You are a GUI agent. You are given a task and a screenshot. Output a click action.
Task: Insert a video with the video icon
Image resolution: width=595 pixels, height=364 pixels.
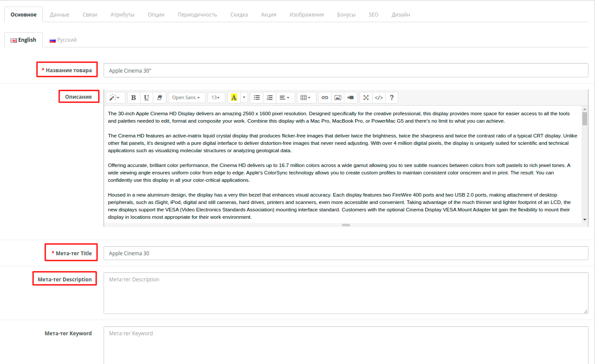click(350, 97)
